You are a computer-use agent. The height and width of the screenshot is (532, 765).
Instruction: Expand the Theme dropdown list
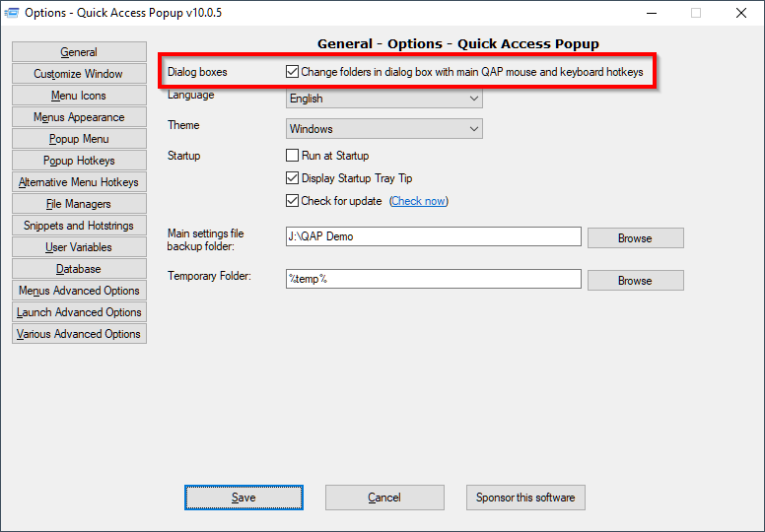[383, 129]
